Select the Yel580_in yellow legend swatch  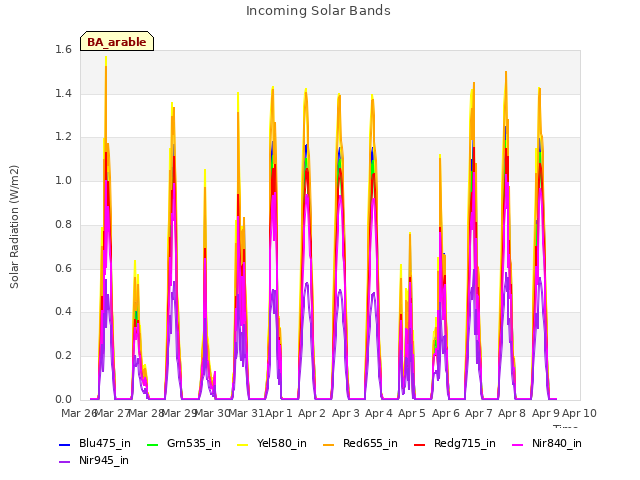[x=242, y=444]
